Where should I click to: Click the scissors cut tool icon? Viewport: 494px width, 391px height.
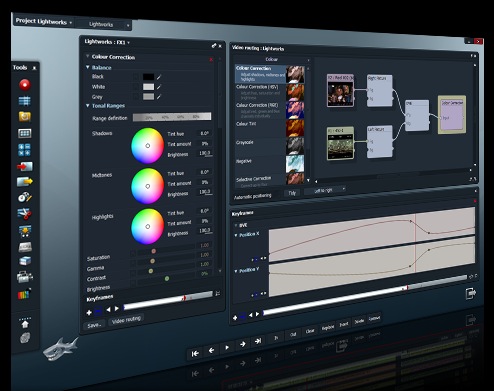tap(25, 214)
